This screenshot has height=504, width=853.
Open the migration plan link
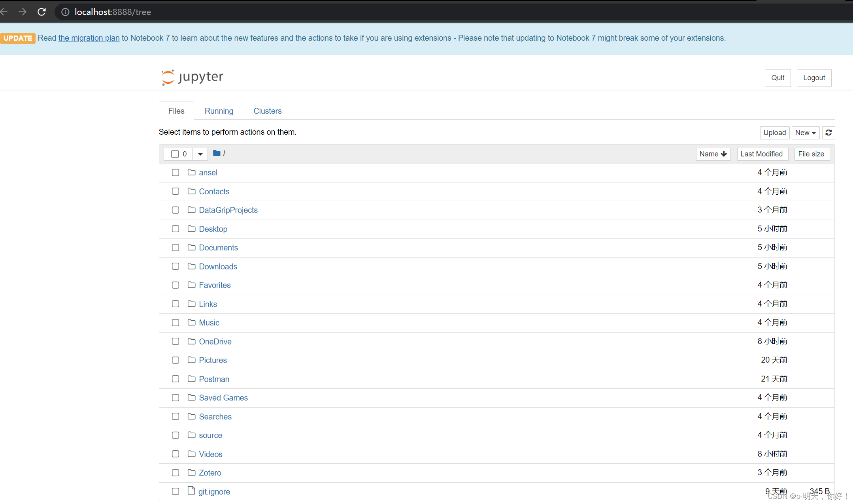[89, 38]
